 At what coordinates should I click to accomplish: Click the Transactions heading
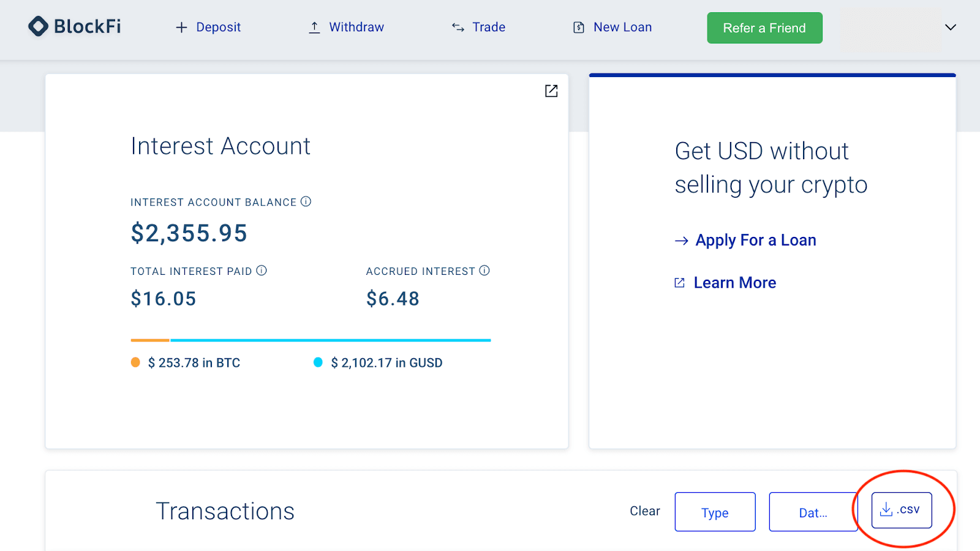pos(225,511)
